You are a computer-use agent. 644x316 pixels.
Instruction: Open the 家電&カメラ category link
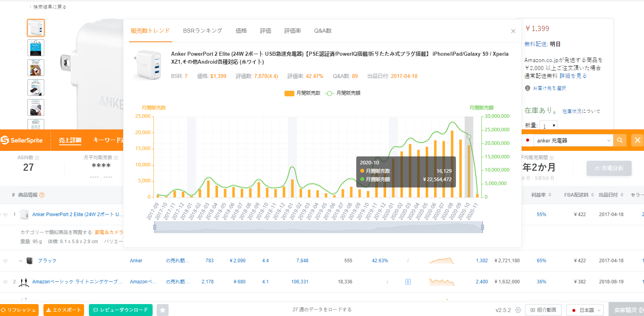(x=109, y=232)
